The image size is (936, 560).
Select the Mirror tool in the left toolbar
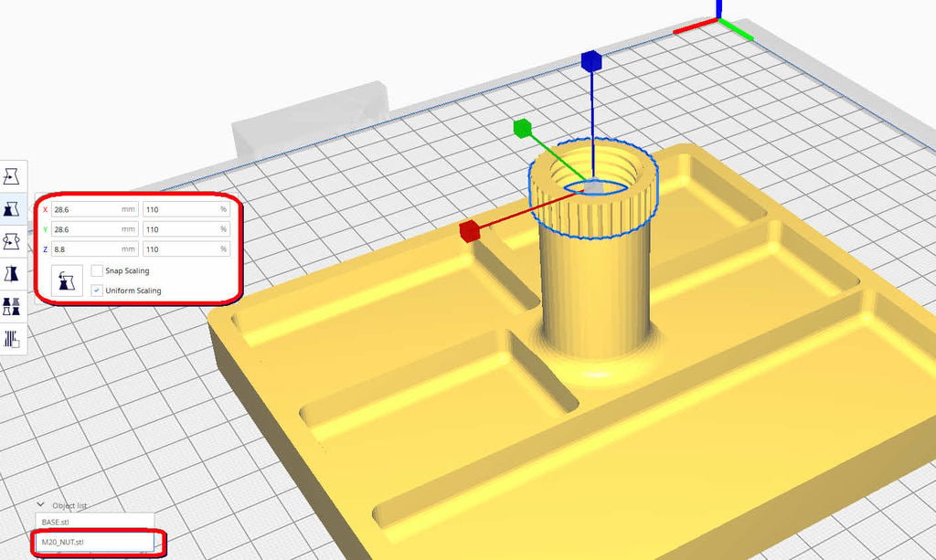pos(12,274)
